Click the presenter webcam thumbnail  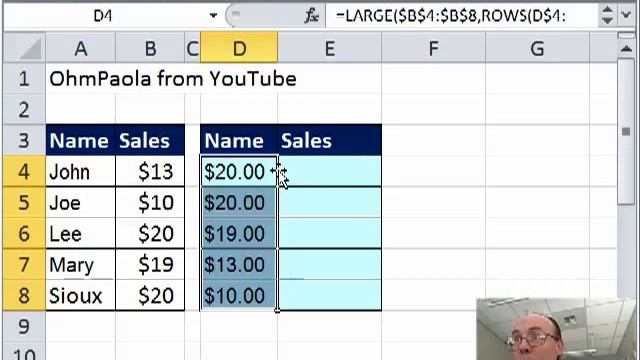557,329
